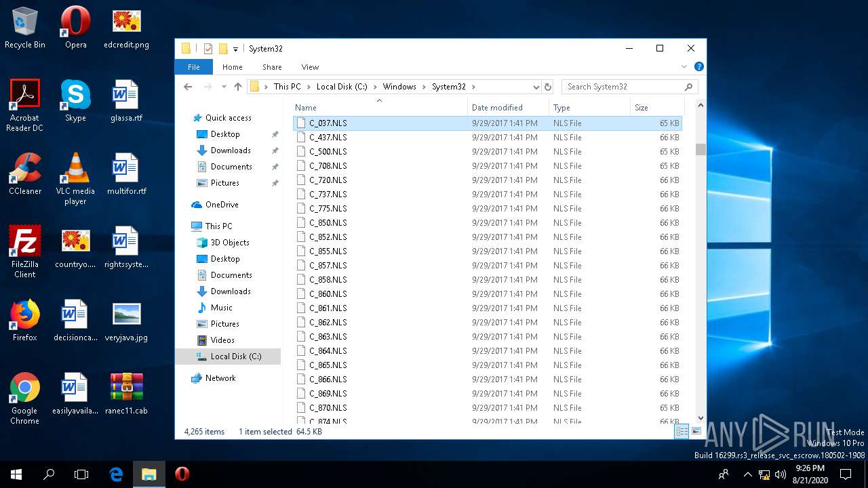Select Music in the navigation pane

pyautogui.click(x=221, y=308)
